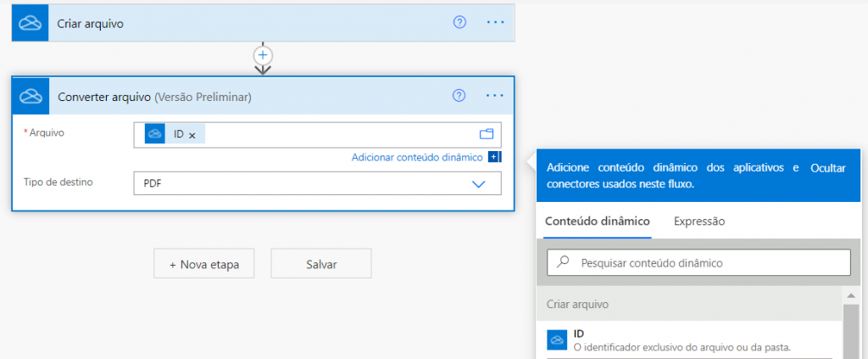The height and width of the screenshot is (359, 868).
Task: Switch to the Expressão tab
Action: [699, 222]
